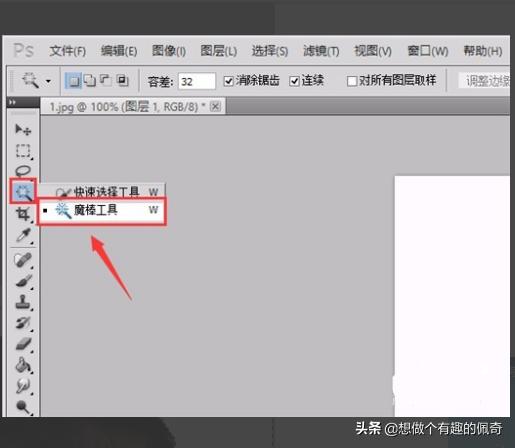Select the Paint Bucket tool
The image size is (515, 448).
pyautogui.click(x=23, y=365)
